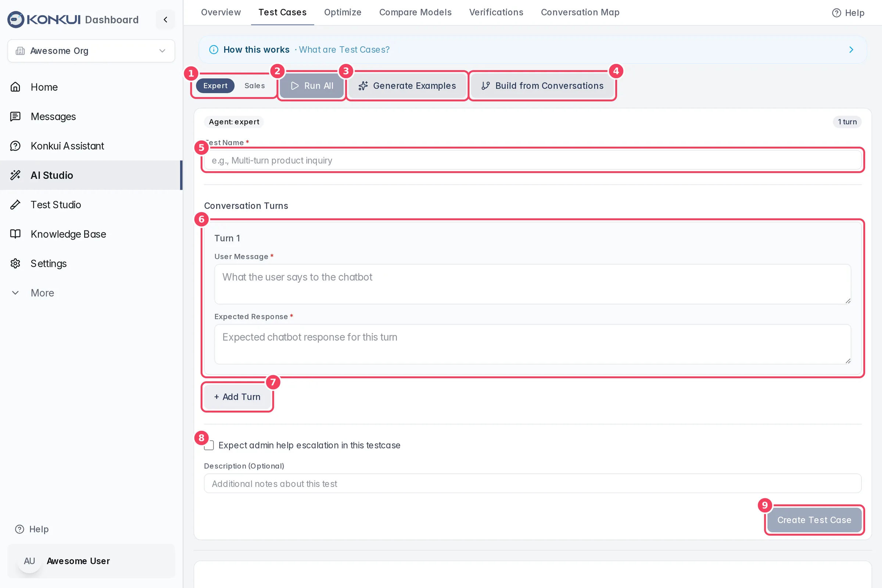Image resolution: width=882 pixels, height=588 pixels.
Task: Click the AI Studio magic wand icon
Action: (x=15, y=175)
